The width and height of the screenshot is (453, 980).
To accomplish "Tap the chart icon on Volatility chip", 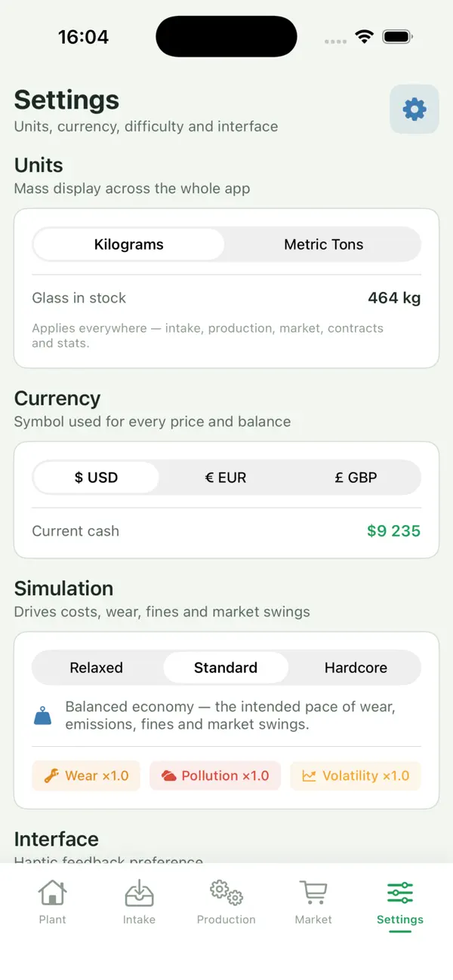I will (x=310, y=776).
